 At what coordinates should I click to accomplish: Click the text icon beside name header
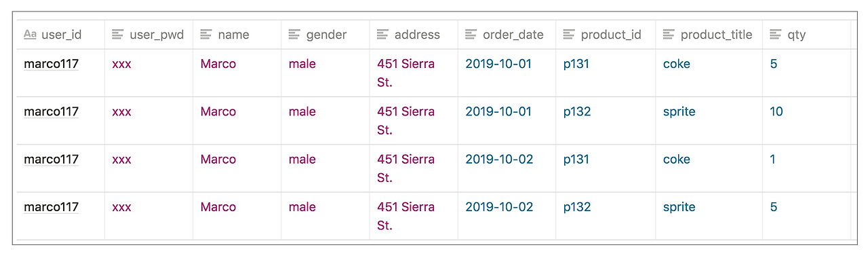point(206,35)
